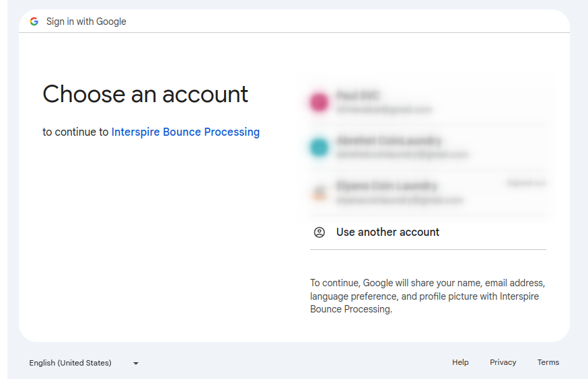This screenshot has height=379, width=588.
Task: Open the Terms link
Action: click(x=548, y=362)
